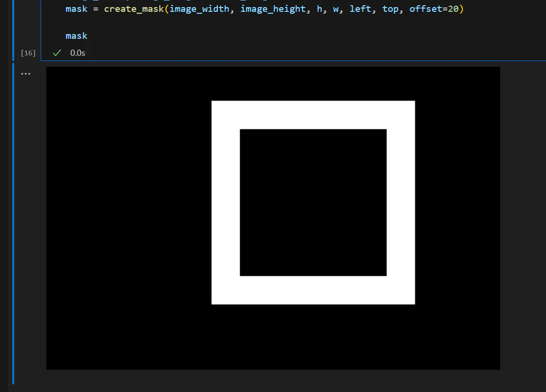The width and height of the screenshot is (546, 392).
Task: Click 'image_height' argument in code
Action: [x=273, y=9]
